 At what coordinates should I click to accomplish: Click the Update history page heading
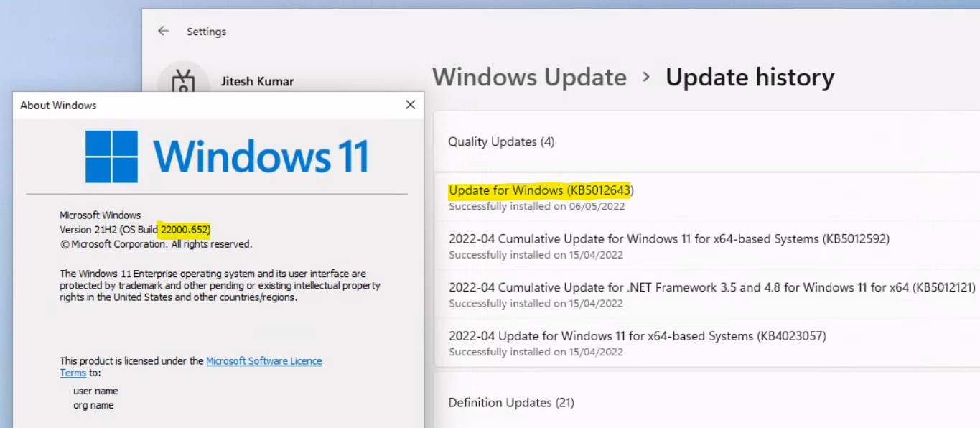pyautogui.click(x=750, y=77)
